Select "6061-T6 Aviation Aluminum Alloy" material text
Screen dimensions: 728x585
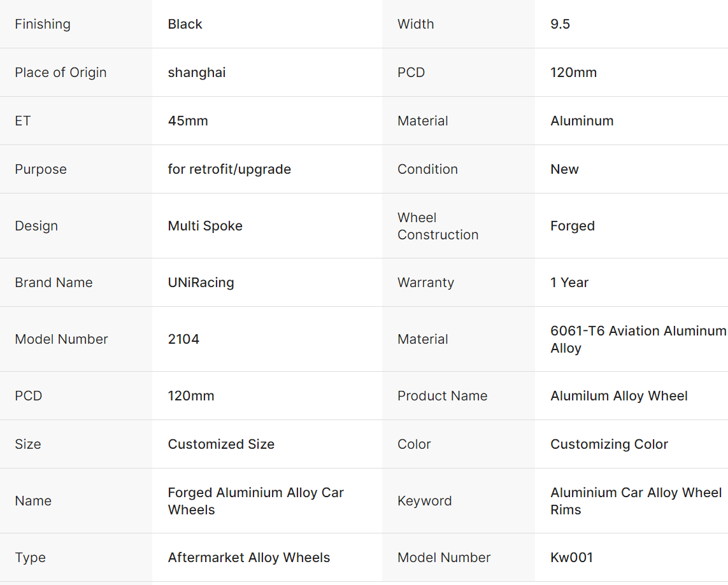(638, 339)
